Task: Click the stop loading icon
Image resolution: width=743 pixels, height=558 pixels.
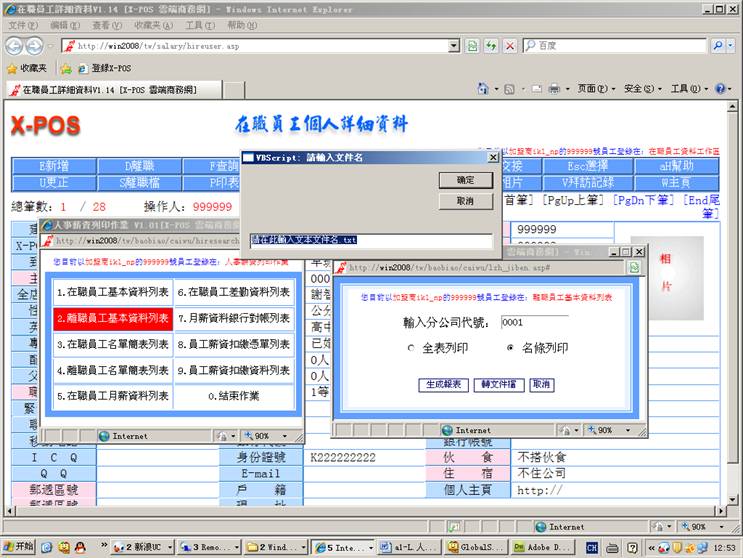Action: [510, 46]
